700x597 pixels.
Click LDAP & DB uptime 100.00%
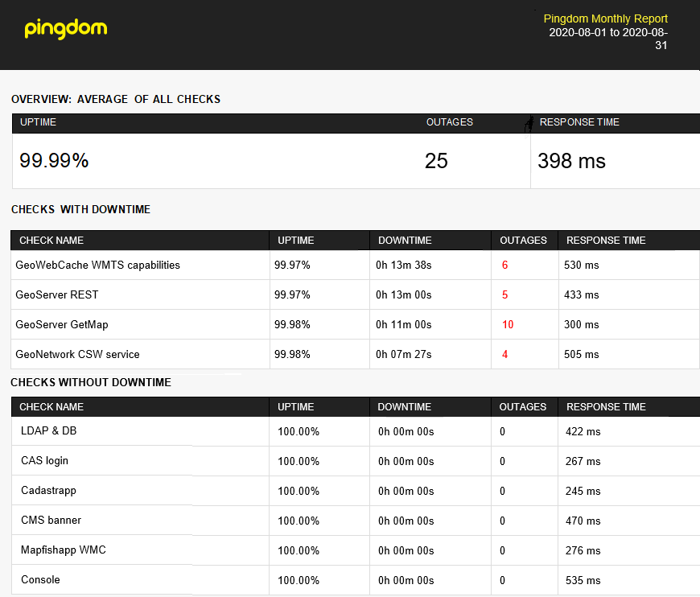(x=299, y=432)
